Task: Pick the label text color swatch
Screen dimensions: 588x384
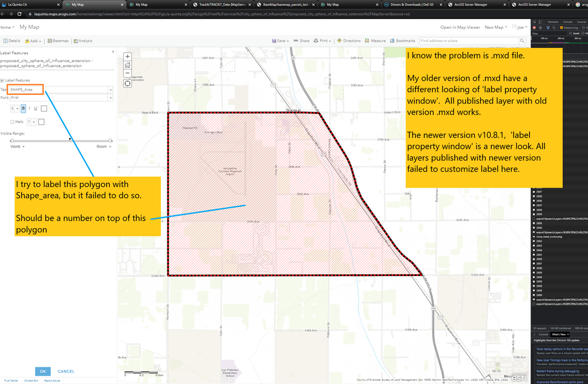Action: (44, 109)
